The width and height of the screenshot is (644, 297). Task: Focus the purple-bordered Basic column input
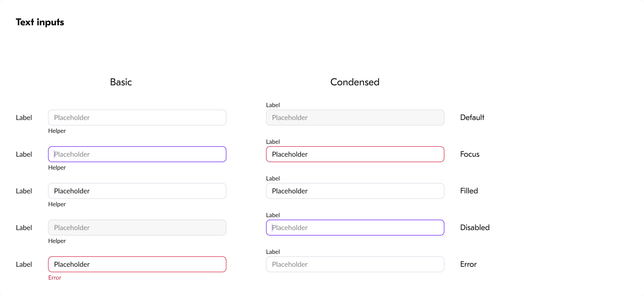click(137, 154)
